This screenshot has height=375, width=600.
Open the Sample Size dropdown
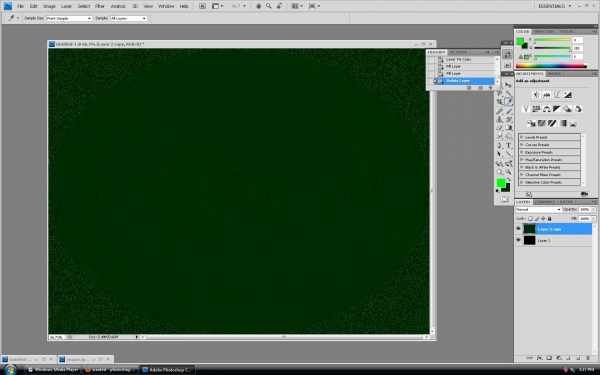pyautogui.click(x=69, y=18)
